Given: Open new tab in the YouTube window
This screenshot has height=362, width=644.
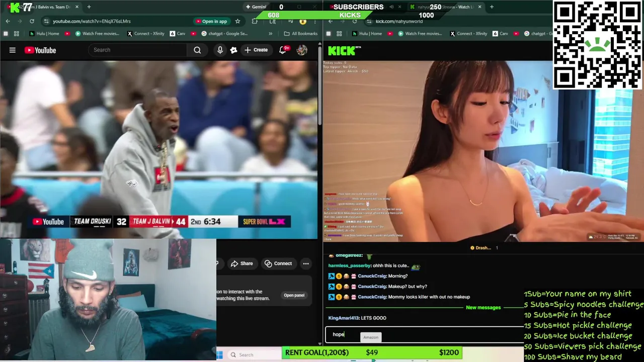Looking at the screenshot, I should point(89,7).
